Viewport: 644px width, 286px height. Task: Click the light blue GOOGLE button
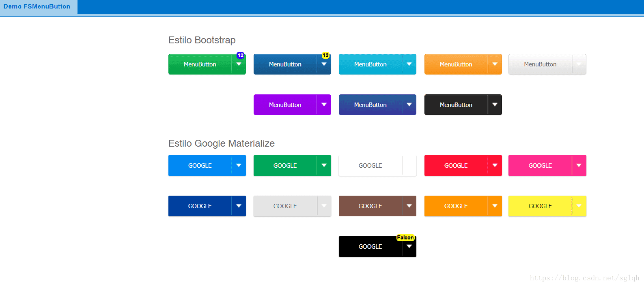pos(200,166)
